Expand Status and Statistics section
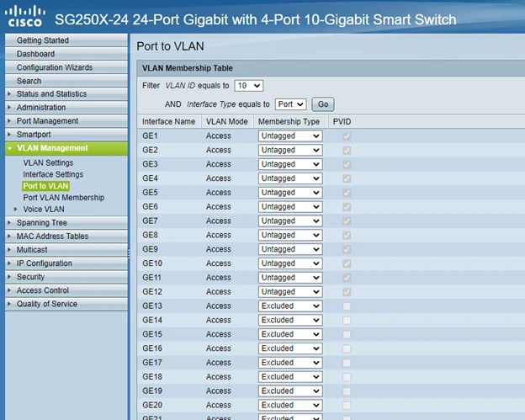 pos(66,94)
